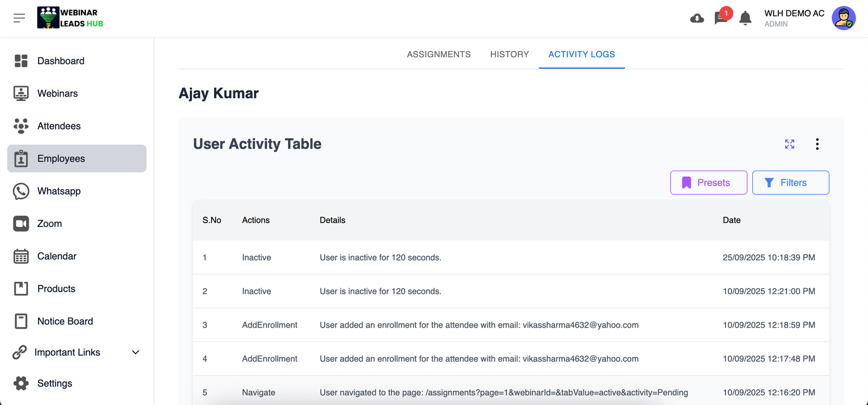This screenshot has width=868, height=405.
Task: Open the chat messages icon
Action: (721, 19)
